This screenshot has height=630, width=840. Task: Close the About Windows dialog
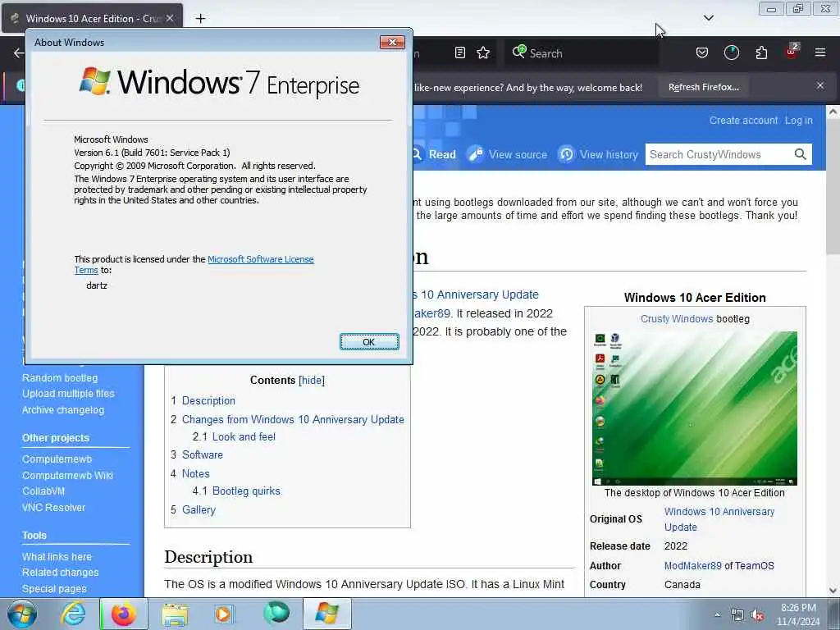[x=392, y=43]
